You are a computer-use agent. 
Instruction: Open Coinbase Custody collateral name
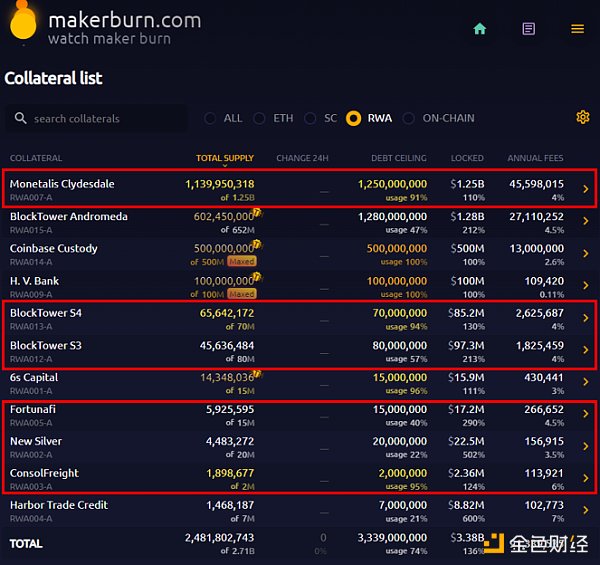54,249
